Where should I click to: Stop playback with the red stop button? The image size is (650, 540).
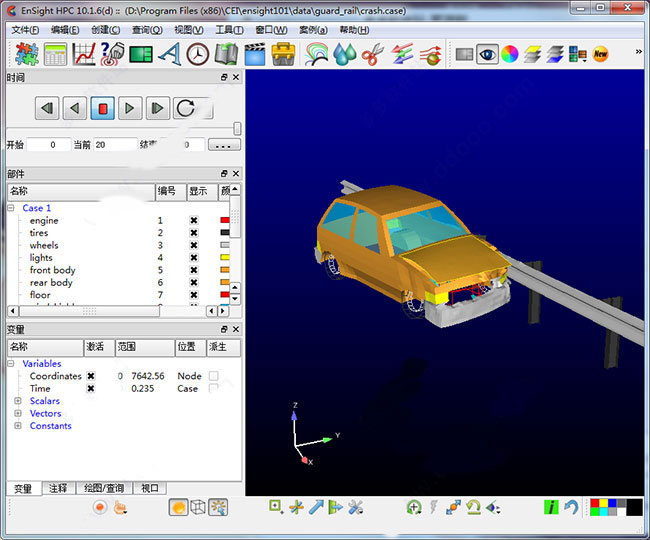pyautogui.click(x=102, y=108)
